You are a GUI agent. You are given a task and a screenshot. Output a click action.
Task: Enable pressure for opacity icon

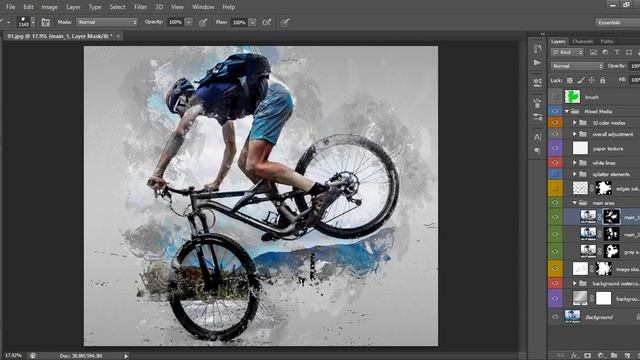[x=202, y=22]
